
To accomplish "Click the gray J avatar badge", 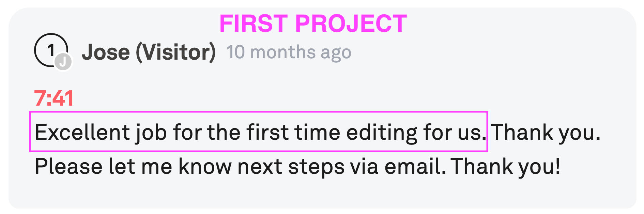I will tap(63, 62).
